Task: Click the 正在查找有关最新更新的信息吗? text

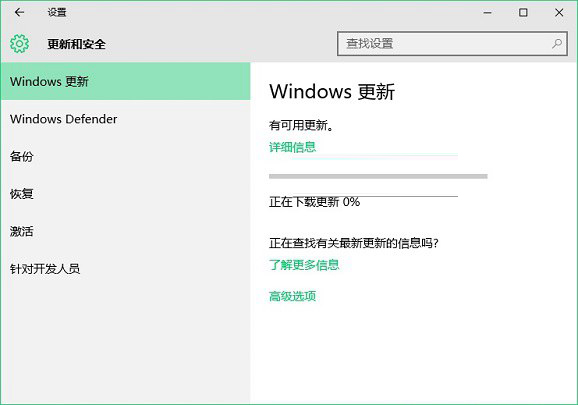Action: (354, 243)
